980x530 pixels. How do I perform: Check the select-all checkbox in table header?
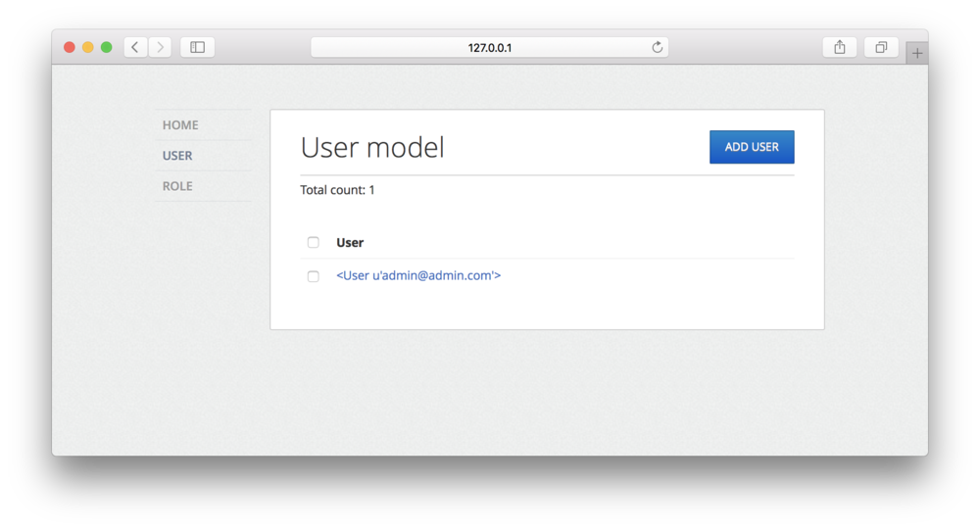click(x=314, y=243)
